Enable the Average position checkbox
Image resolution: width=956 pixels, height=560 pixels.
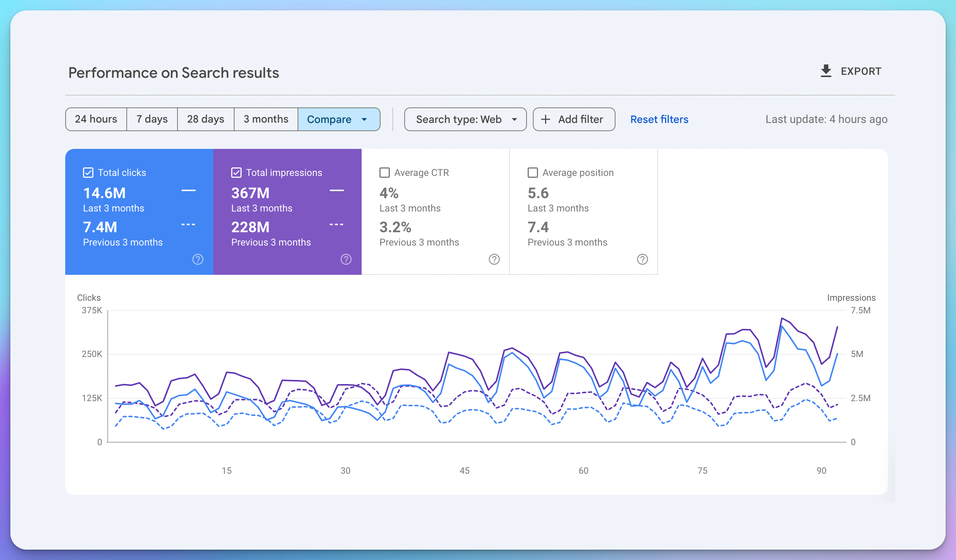(x=532, y=173)
